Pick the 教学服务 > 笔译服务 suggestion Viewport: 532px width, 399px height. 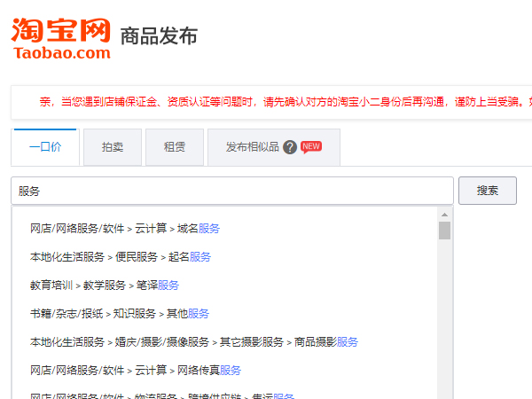pyautogui.click(x=105, y=285)
